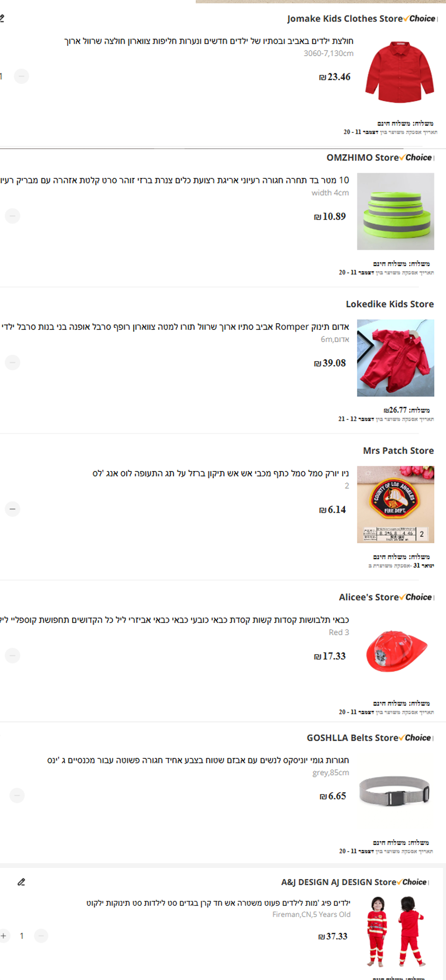
Task: Visit Lokedike Kids Store
Action: click(390, 304)
